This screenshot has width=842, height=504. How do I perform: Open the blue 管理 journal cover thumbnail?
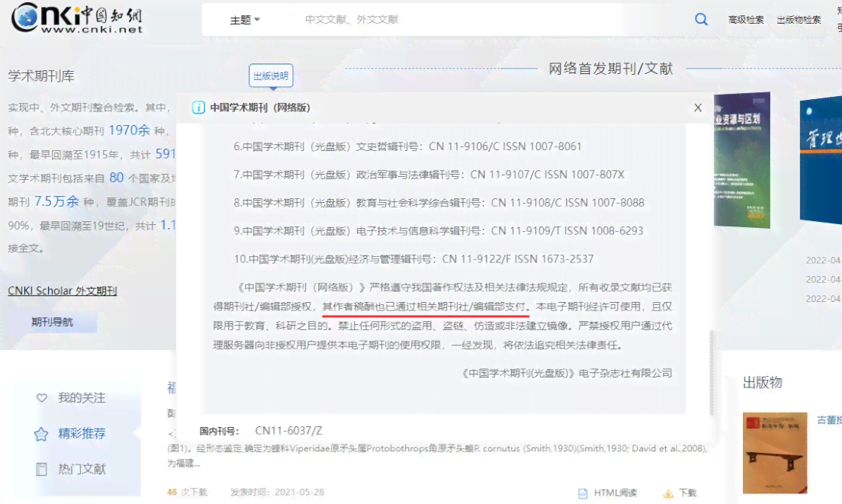821,160
